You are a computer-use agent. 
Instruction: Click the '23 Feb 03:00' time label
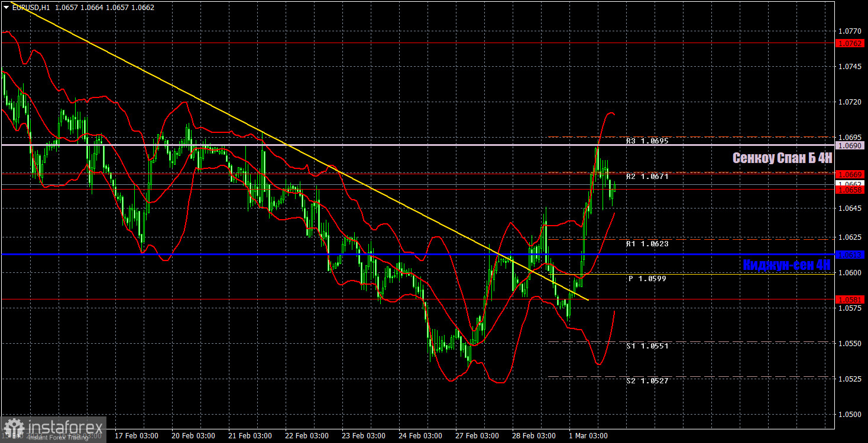click(364, 436)
